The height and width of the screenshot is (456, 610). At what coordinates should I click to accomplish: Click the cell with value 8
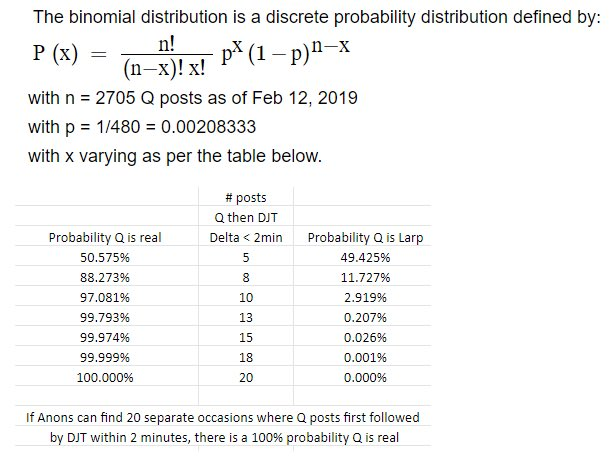coord(246,277)
